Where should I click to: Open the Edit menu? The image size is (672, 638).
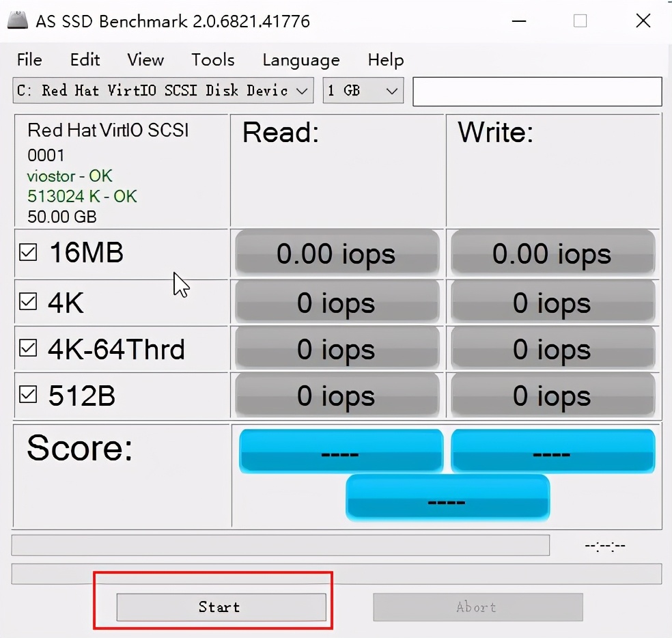pyautogui.click(x=85, y=59)
